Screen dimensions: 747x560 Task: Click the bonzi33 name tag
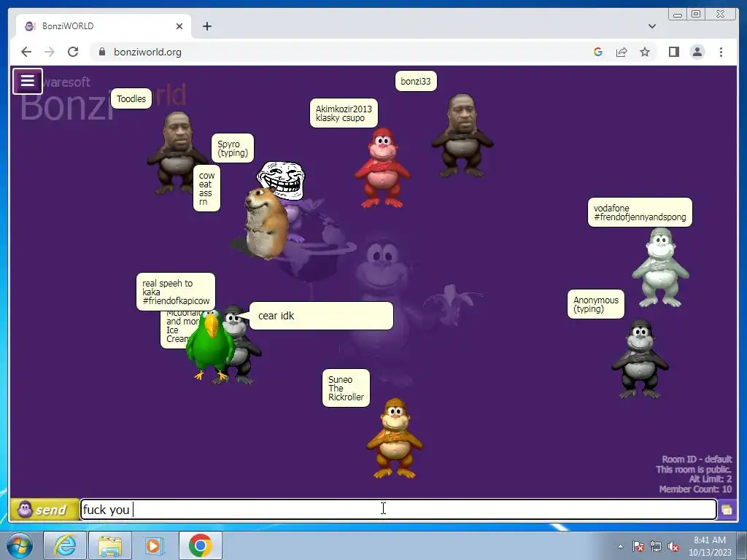pos(416,81)
